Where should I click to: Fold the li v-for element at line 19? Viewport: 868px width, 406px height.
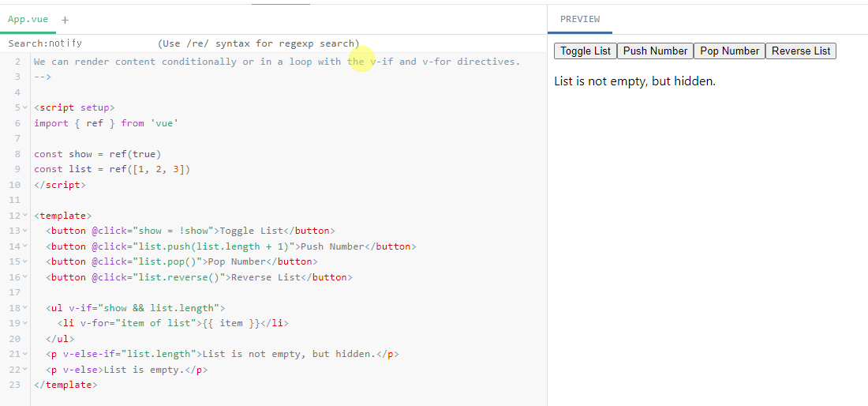tap(25, 323)
